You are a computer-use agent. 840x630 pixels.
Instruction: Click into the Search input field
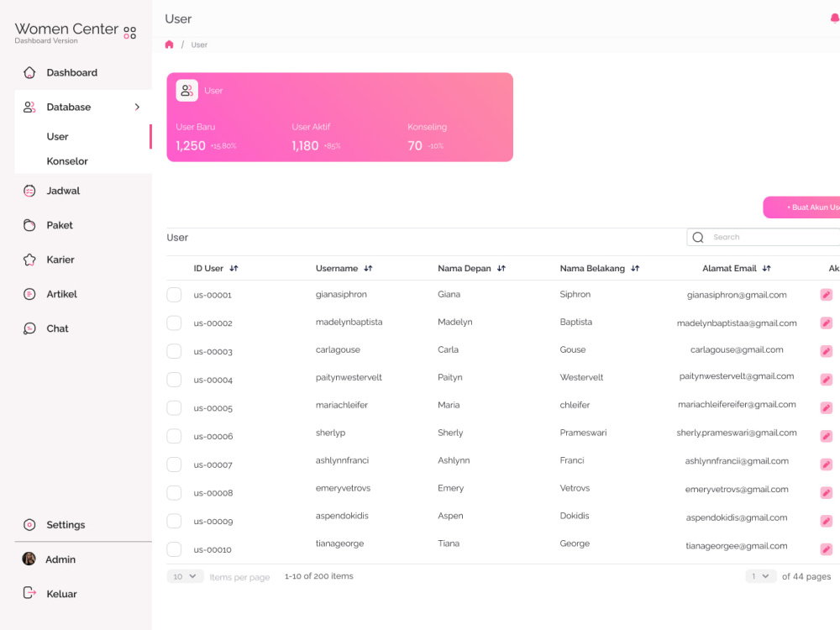764,238
